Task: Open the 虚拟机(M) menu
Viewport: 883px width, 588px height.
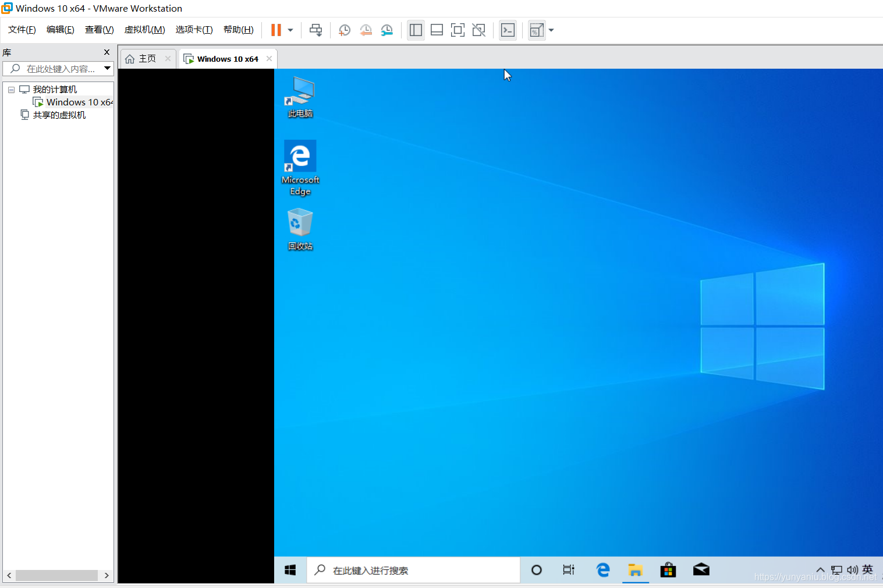Action: (144, 30)
